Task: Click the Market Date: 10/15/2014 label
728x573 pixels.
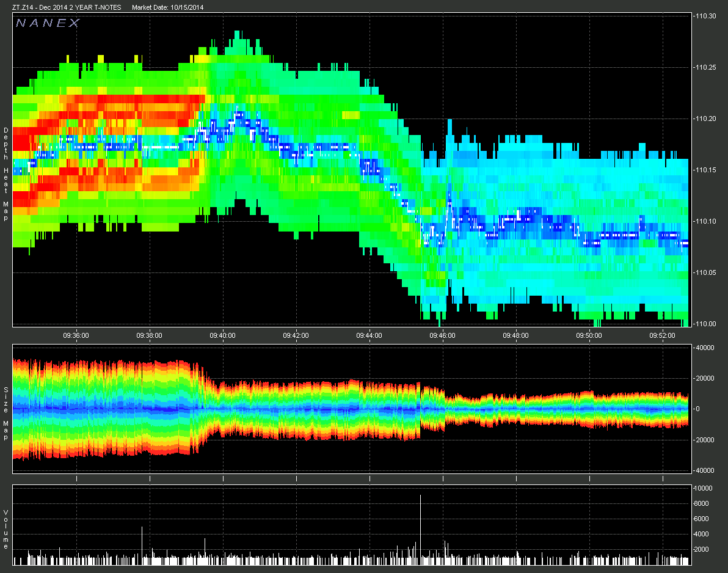Action: [x=167, y=7]
